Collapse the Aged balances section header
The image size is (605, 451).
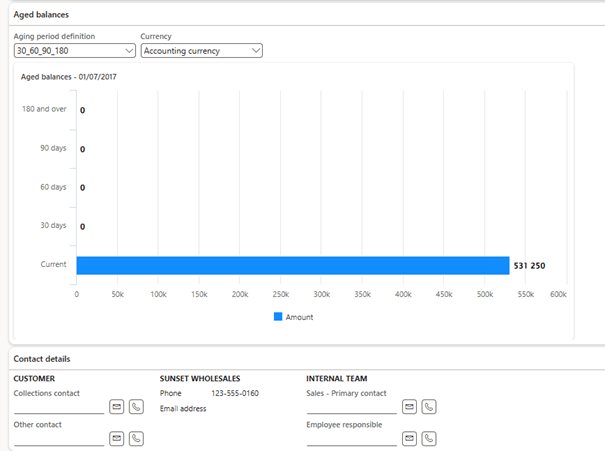[41, 14]
